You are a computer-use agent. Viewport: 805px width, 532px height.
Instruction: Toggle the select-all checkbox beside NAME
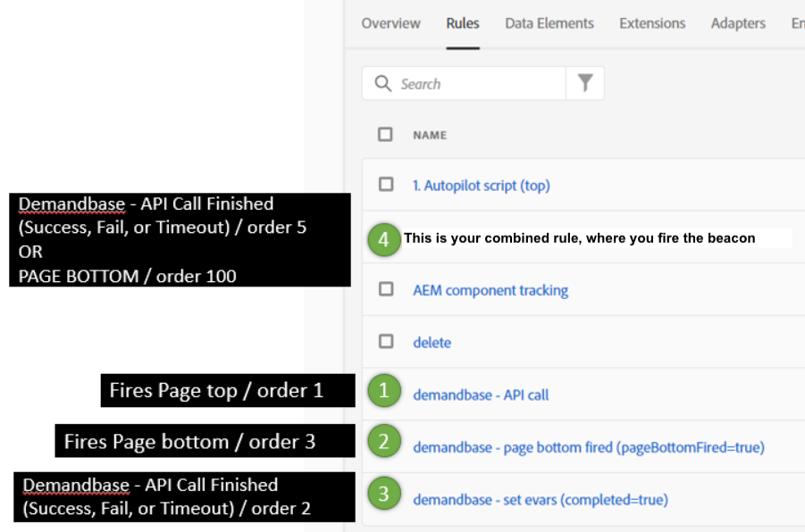[x=385, y=135]
